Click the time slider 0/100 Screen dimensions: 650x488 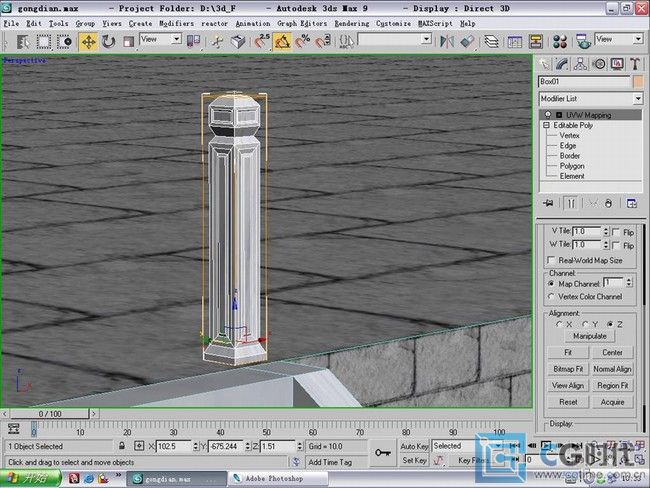[x=50, y=414]
